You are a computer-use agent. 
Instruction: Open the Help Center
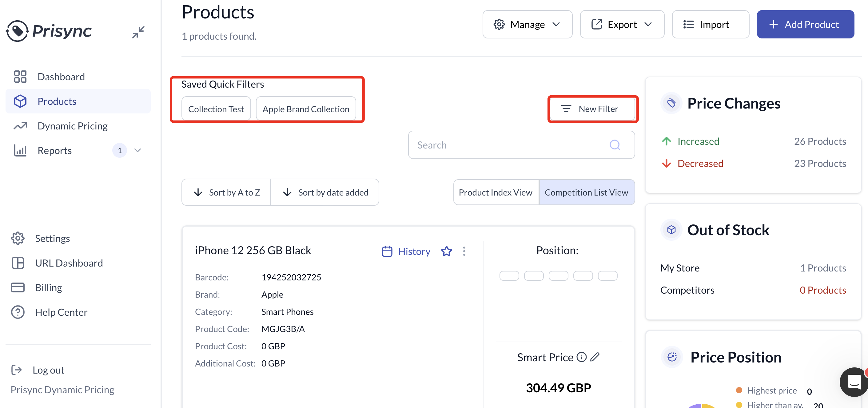(x=49, y=312)
